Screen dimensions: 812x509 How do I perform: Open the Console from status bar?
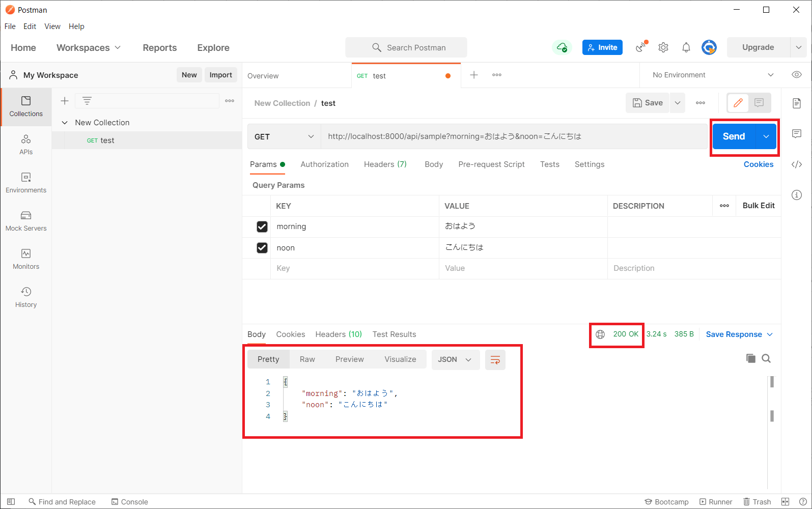[130, 502]
